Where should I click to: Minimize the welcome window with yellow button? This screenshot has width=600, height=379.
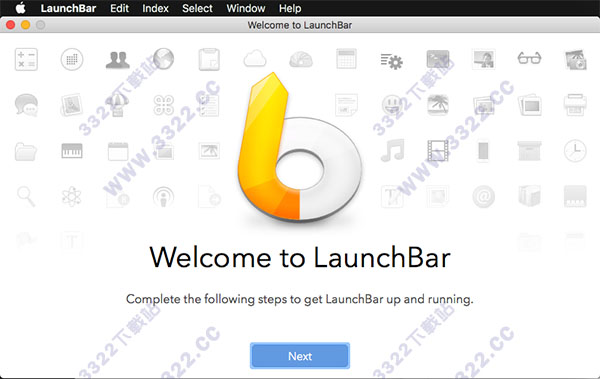pyautogui.click(x=26, y=25)
